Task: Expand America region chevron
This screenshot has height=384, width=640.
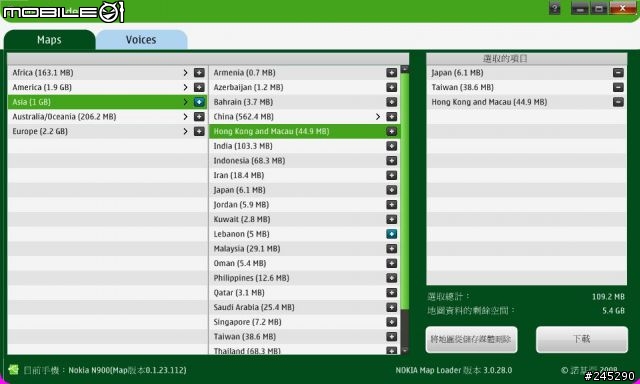Action: [185, 87]
